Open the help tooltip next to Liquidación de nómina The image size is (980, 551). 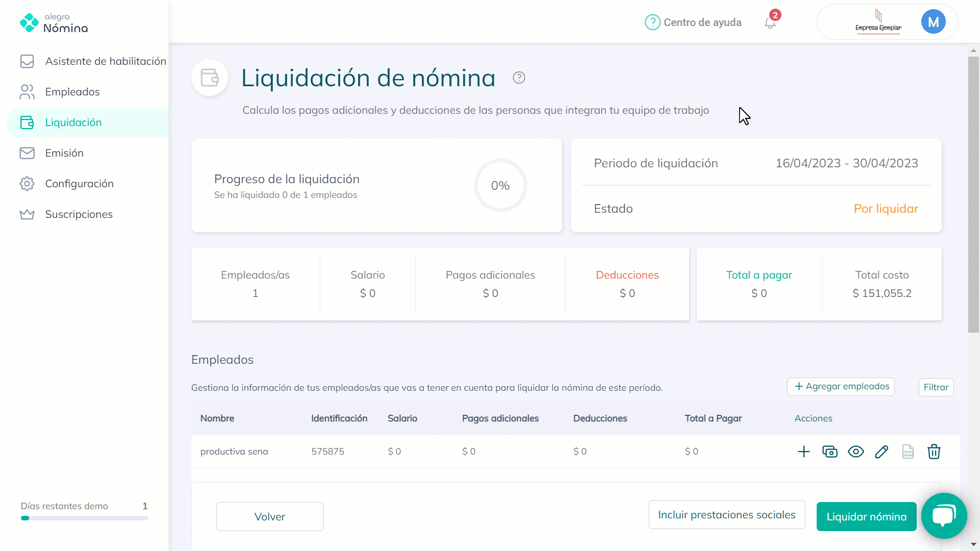click(519, 77)
